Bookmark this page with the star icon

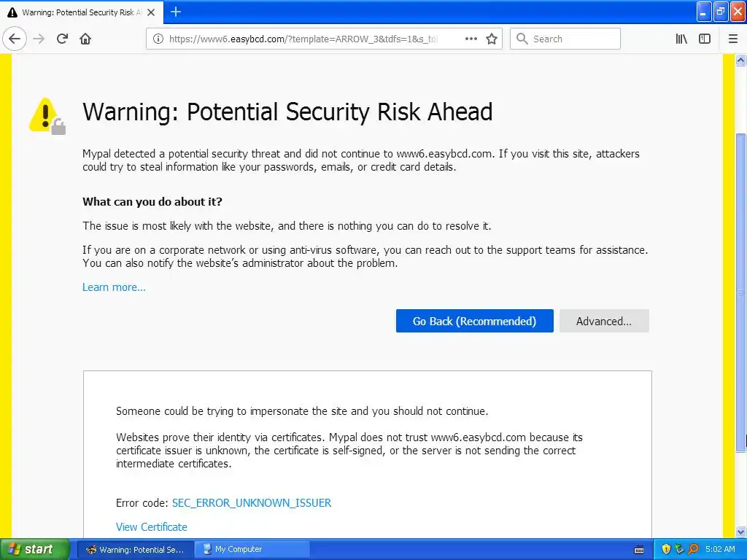tap(492, 39)
